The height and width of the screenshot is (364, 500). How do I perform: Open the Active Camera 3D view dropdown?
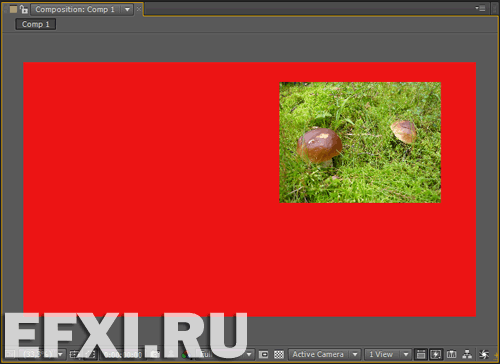click(x=324, y=354)
